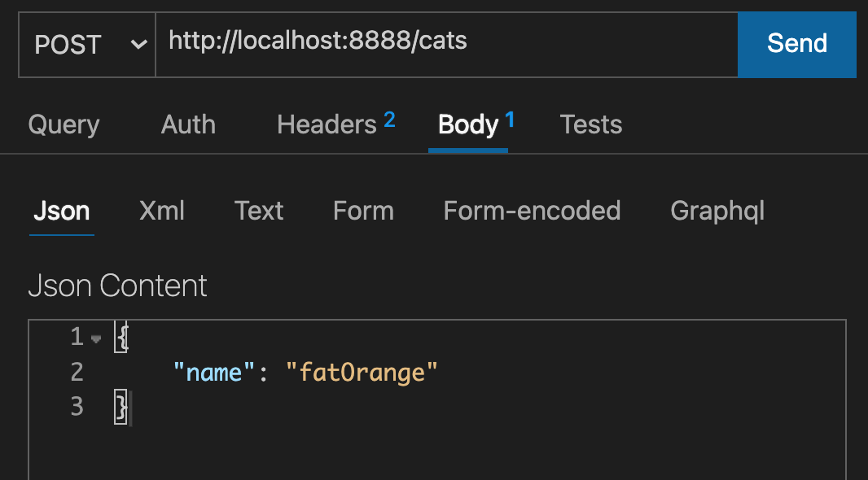
Task: Click the closing brace on line 3
Action: (121, 407)
